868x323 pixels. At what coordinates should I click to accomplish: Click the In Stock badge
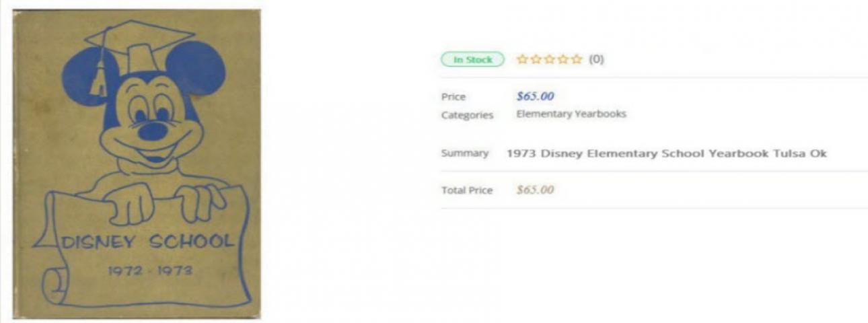pos(472,59)
